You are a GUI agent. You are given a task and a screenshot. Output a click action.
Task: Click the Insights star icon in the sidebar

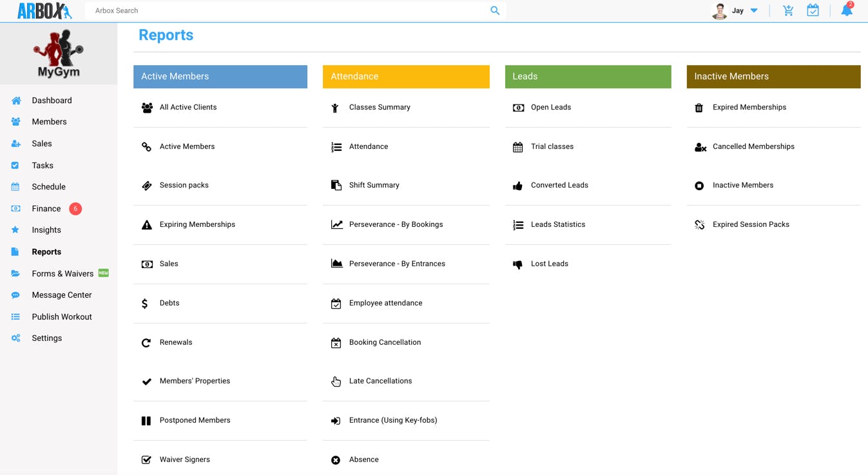coord(15,229)
